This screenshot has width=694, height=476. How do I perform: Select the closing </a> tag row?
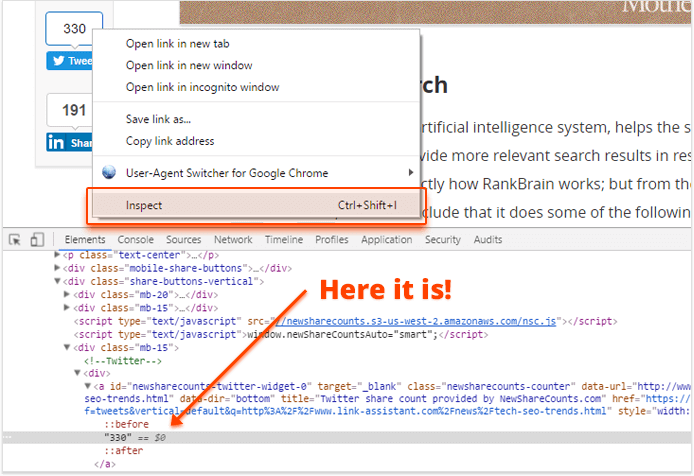click(x=105, y=464)
